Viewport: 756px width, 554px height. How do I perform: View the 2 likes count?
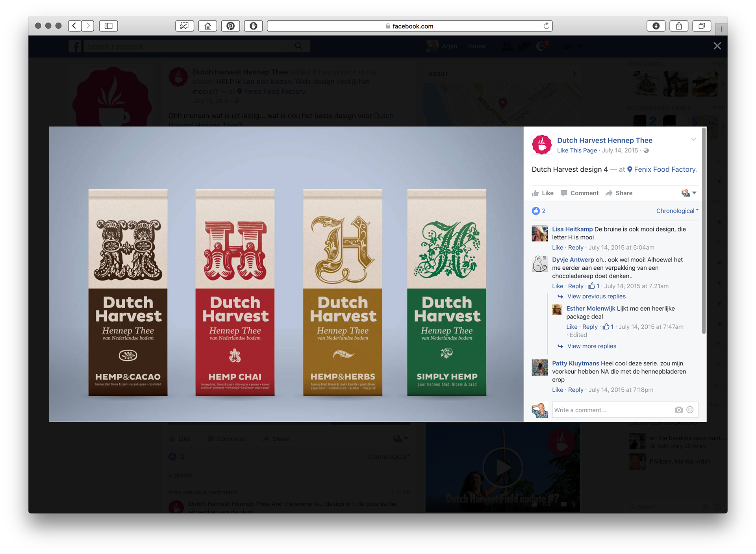[539, 211]
